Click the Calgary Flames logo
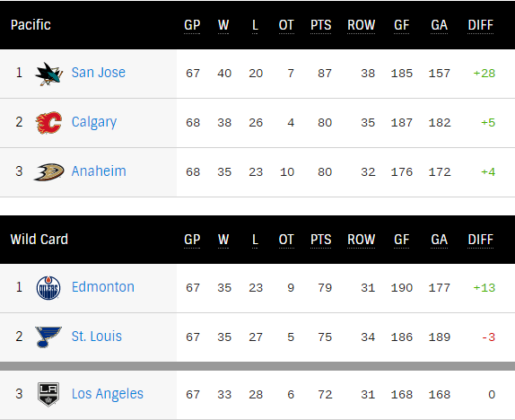 pos(48,123)
